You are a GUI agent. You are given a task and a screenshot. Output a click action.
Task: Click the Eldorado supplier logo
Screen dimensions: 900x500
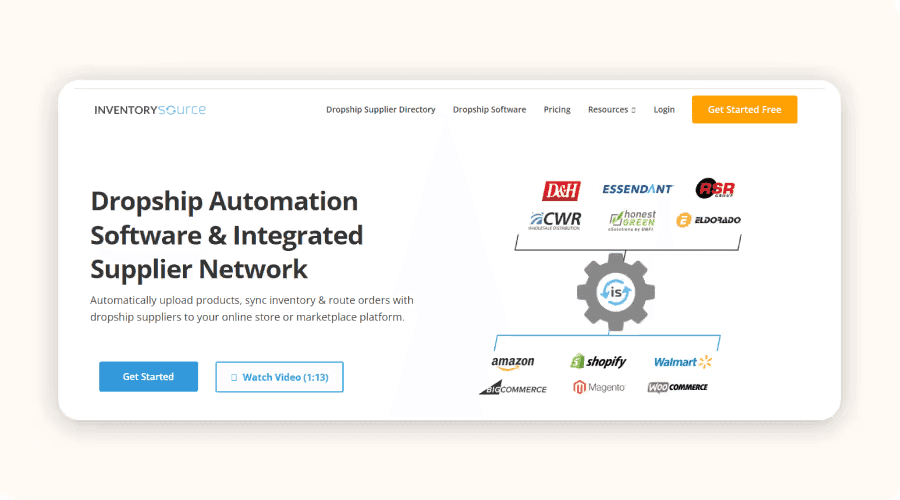[x=708, y=220]
